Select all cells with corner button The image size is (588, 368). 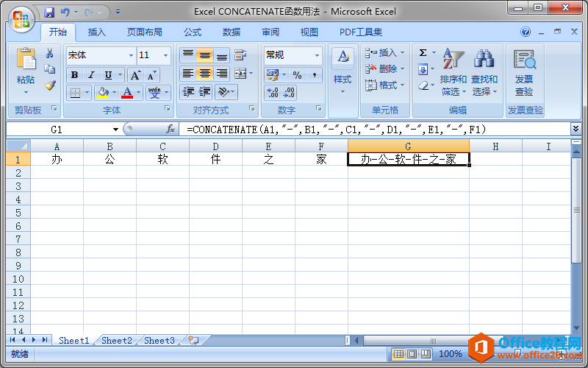click(18, 146)
